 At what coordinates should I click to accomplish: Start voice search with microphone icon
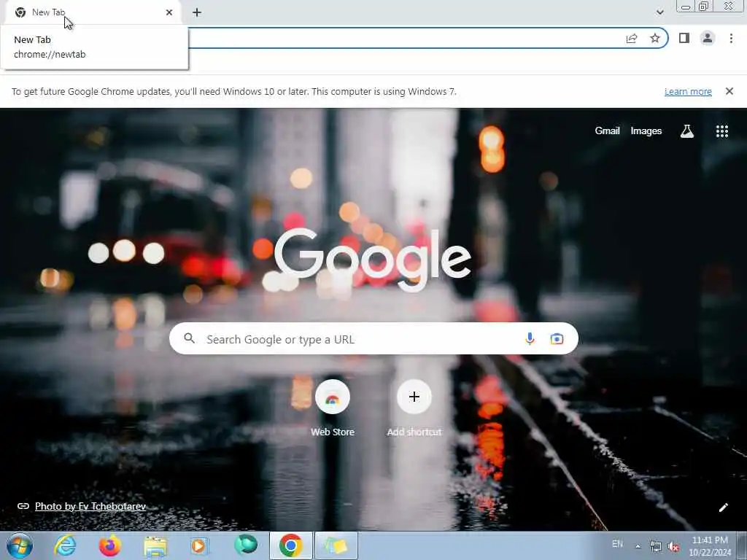click(530, 338)
